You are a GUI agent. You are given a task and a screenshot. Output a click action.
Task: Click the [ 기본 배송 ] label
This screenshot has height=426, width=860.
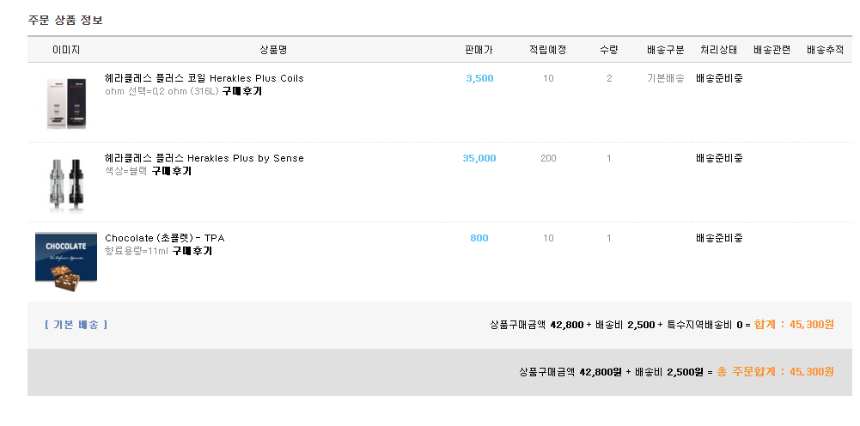[76, 324]
